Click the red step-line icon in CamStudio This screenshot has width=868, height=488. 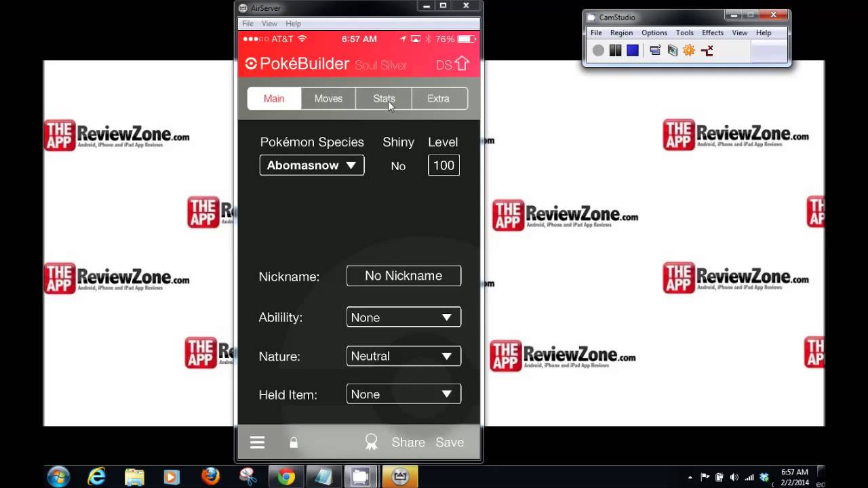[707, 50]
